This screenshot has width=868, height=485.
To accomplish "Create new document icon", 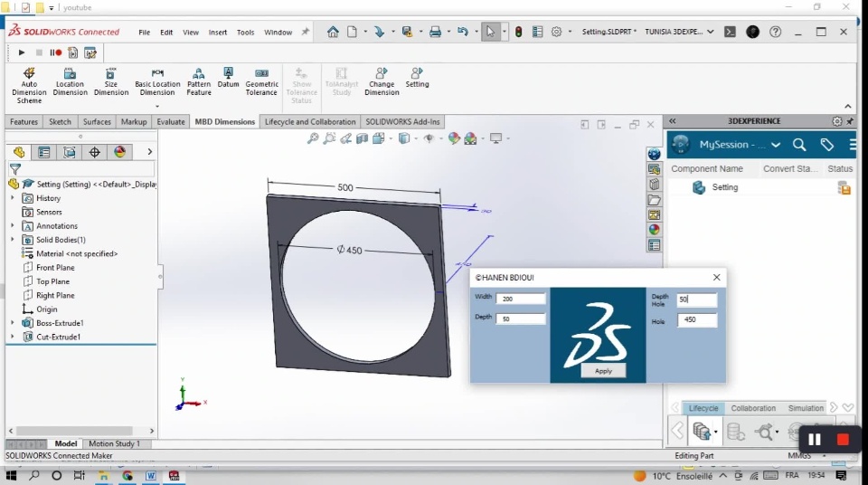I will [x=352, y=33].
